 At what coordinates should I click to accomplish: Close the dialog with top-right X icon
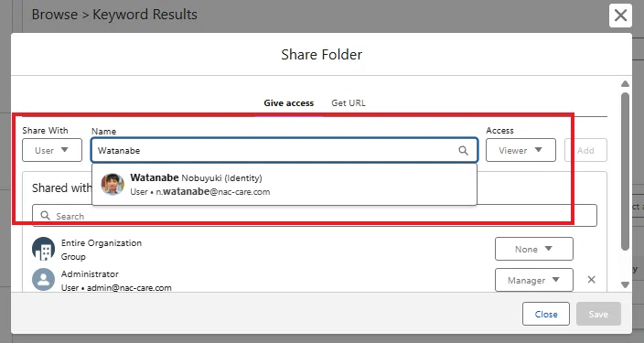click(620, 16)
